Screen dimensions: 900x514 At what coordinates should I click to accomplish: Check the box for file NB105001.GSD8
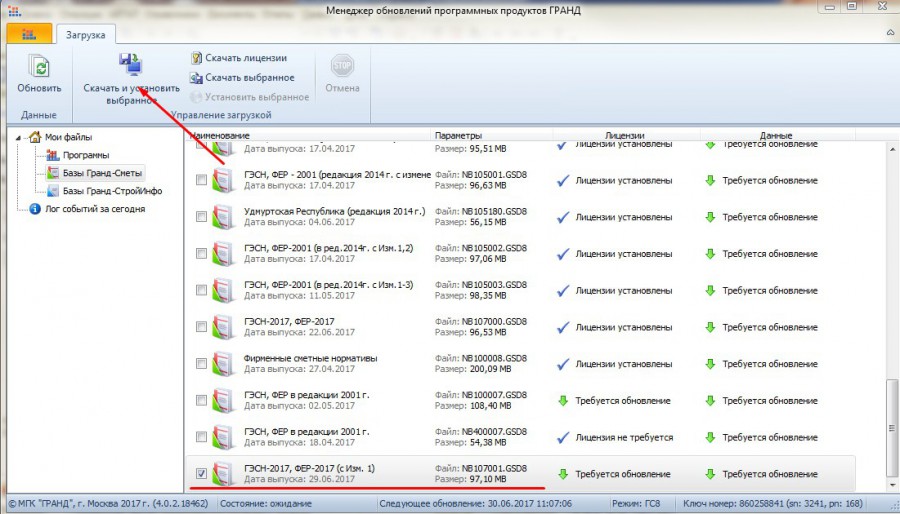click(201, 180)
